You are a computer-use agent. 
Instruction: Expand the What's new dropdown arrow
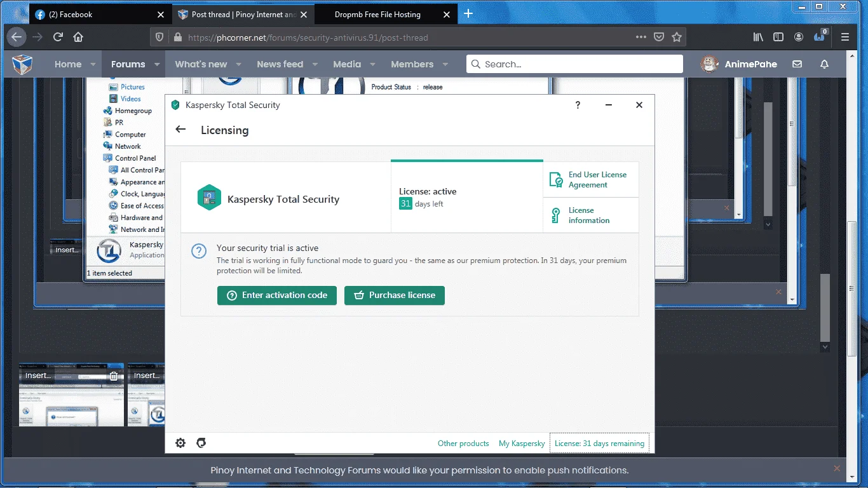239,64
